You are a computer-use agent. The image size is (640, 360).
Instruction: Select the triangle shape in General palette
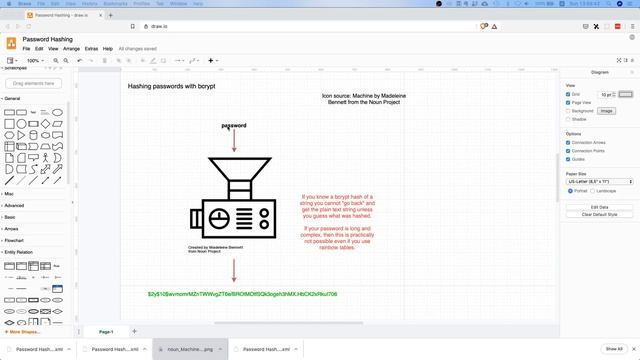click(21, 135)
